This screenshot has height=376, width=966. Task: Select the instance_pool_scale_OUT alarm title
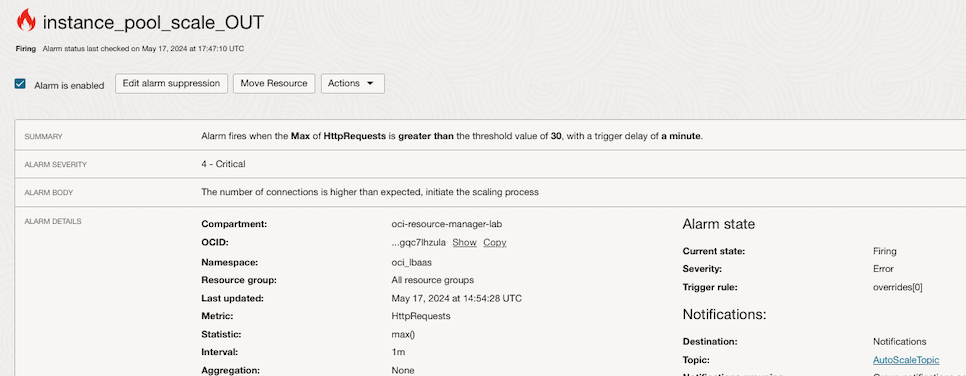[153, 23]
